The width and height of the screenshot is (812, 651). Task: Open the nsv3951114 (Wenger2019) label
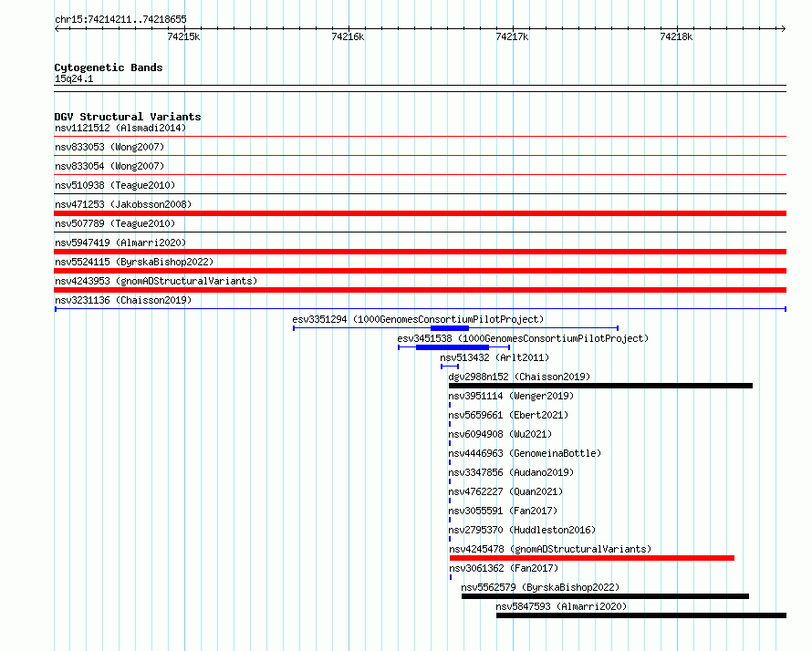(x=511, y=396)
